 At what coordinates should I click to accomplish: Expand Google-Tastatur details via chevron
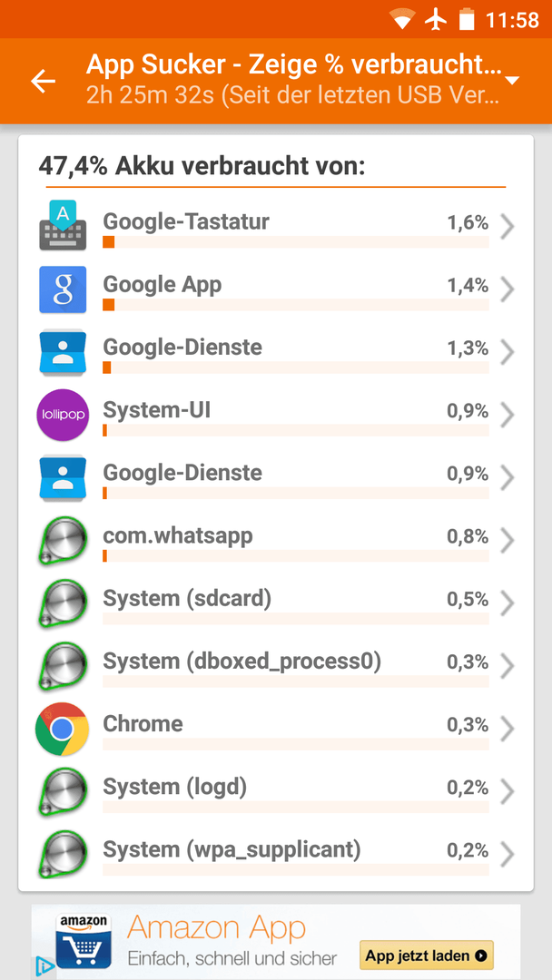[508, 228]
